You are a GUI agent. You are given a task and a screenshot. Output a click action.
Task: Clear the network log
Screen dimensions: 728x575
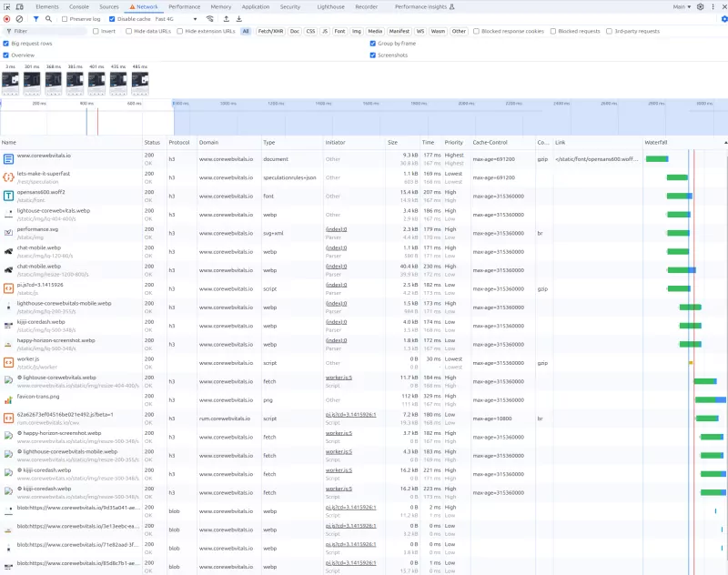coord(18,19)
